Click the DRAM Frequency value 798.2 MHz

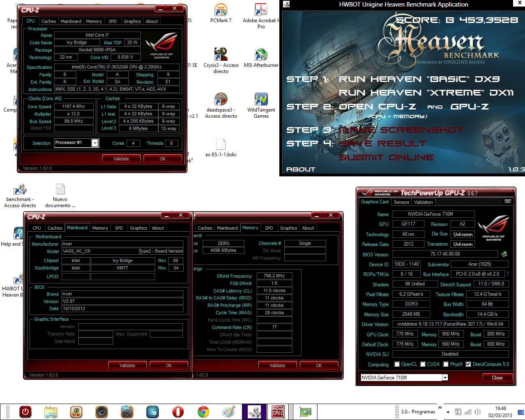click(x=274, y=276)
